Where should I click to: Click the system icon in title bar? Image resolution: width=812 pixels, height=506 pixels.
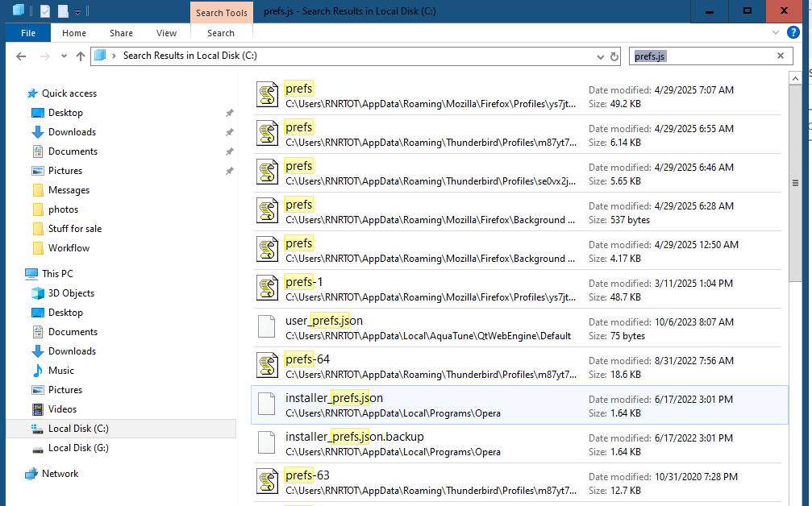coord(19,10)
